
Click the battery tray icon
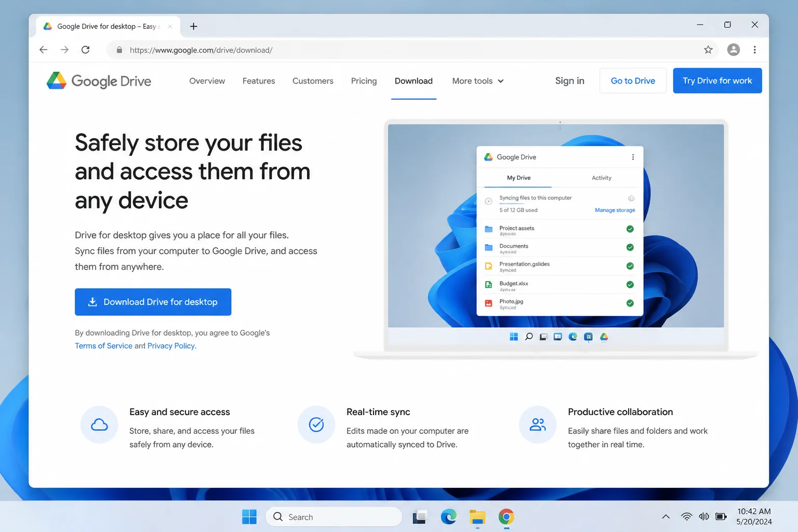tap(721, 516)
